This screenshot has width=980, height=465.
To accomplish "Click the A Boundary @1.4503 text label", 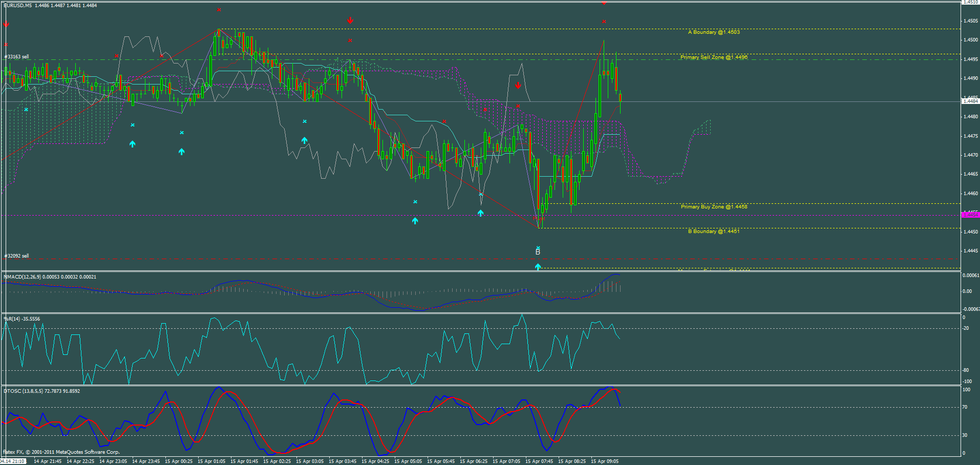I will 714,32.
